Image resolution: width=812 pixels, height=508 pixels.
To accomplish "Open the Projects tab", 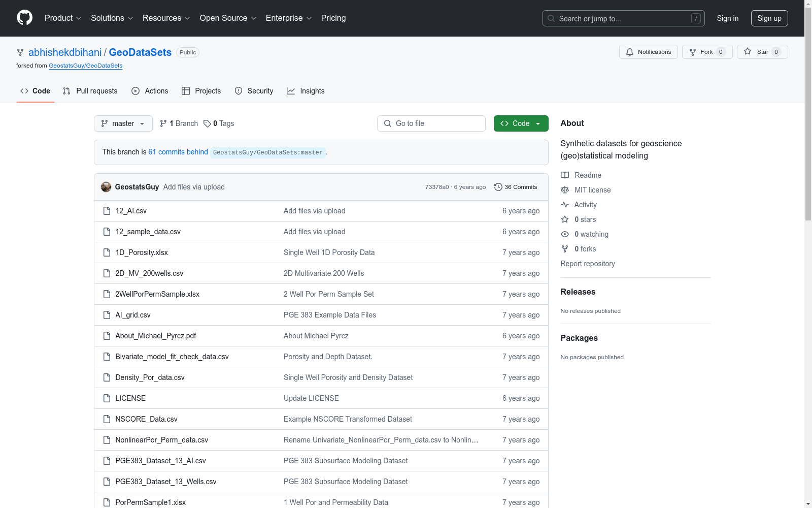I will point(201,91).
